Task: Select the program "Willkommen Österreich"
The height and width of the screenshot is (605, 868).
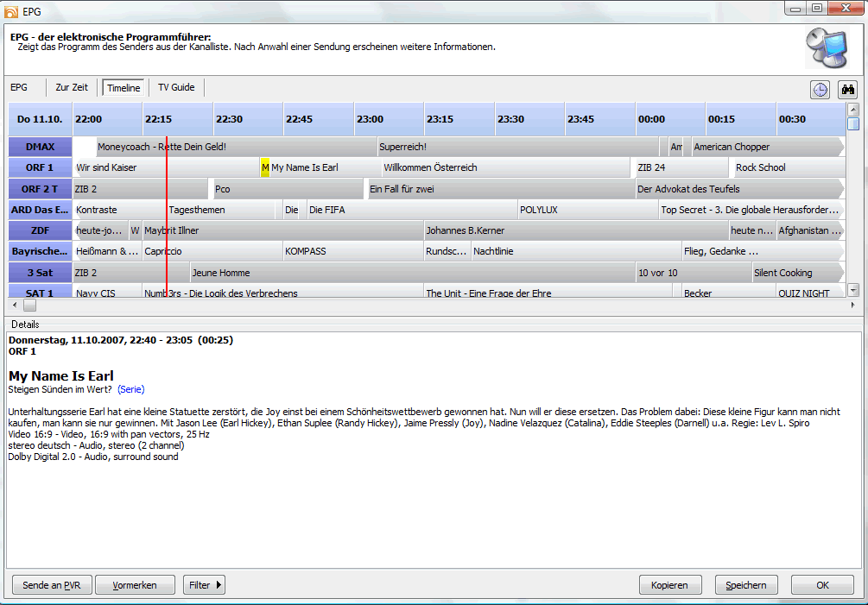Action: click(505, 167)
